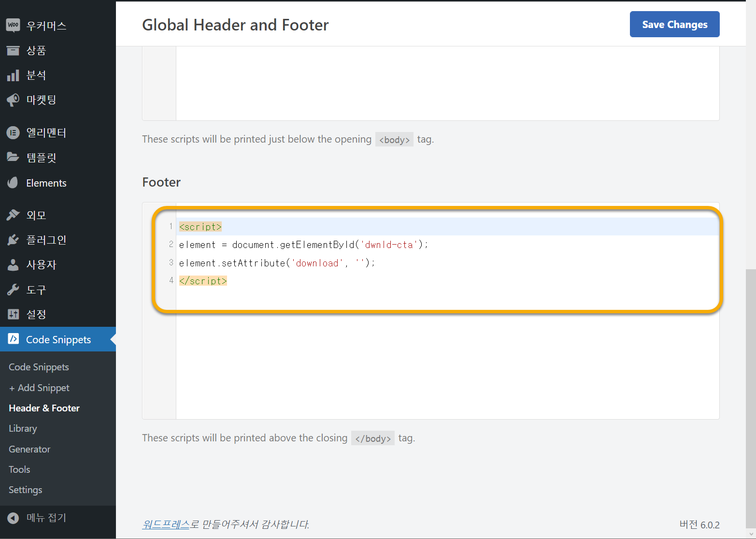The width and height of the screenshot is (756, 539).
Task: Click the 외모 paintbrush icon
Action: (x=13, y=215)
